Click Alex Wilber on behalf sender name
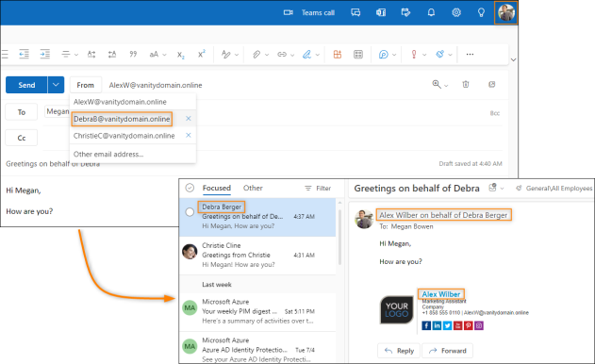The height and width of the screenshot is (364, 595). pos(443,215)
